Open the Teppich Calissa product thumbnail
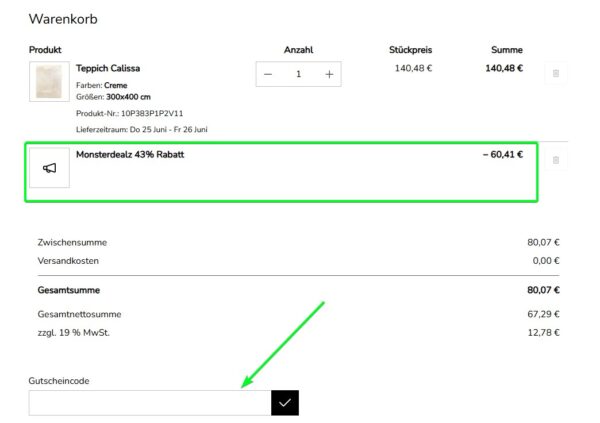 (x=49, y=82)
